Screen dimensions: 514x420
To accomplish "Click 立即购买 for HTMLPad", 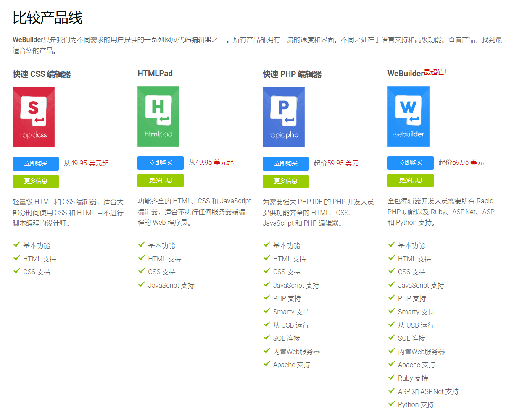I will pyautogui.click(x=161, y=163).
